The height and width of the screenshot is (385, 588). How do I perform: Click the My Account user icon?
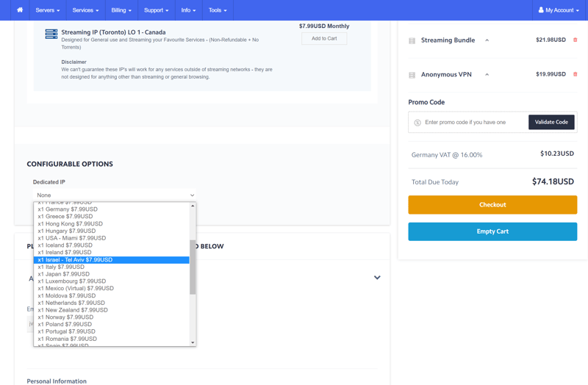[x=541, y=10]
